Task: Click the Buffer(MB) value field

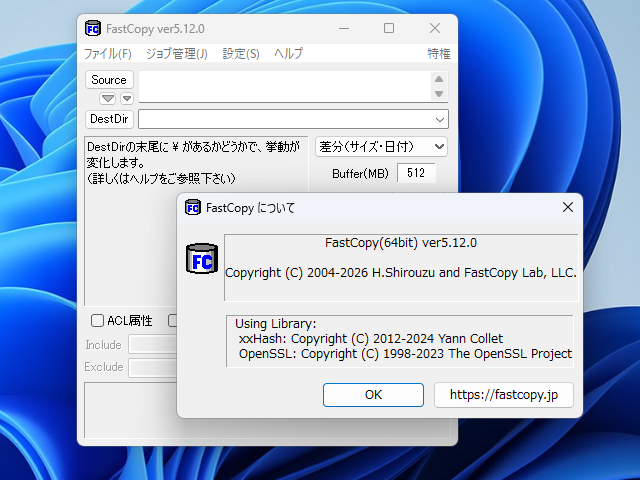Action: point(416,173)
